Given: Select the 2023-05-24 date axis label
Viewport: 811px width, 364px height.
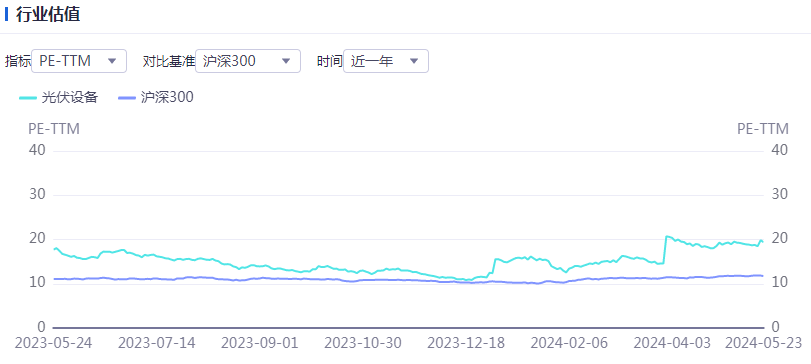Looking at the screenshot, I should coord(53,343).
